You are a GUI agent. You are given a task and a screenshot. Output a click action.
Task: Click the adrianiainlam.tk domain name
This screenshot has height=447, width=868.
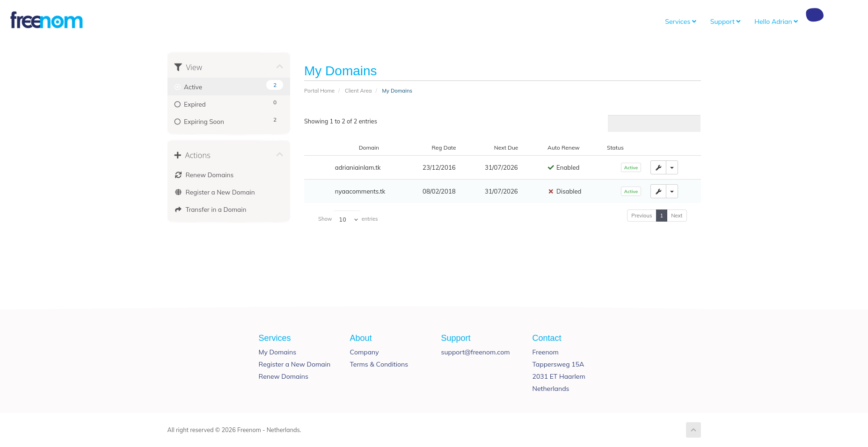click(357, 167)
